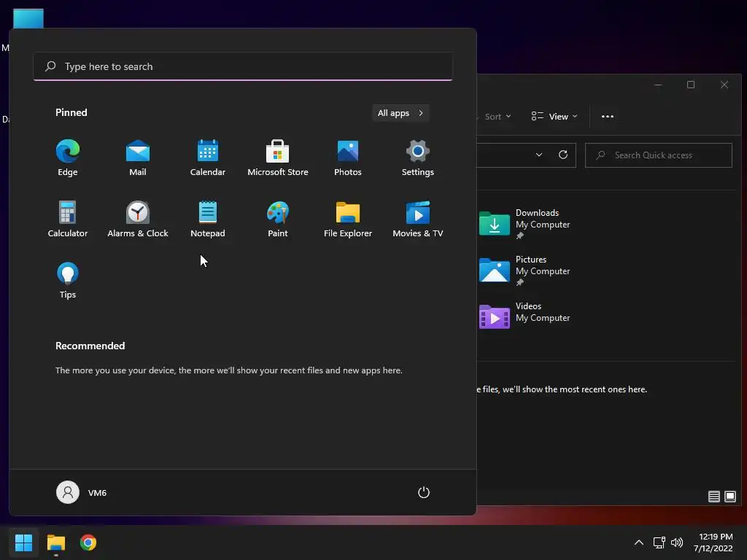The image size is (747, 560).
Task: Open Edge from pinned apps
Action: 68,158
